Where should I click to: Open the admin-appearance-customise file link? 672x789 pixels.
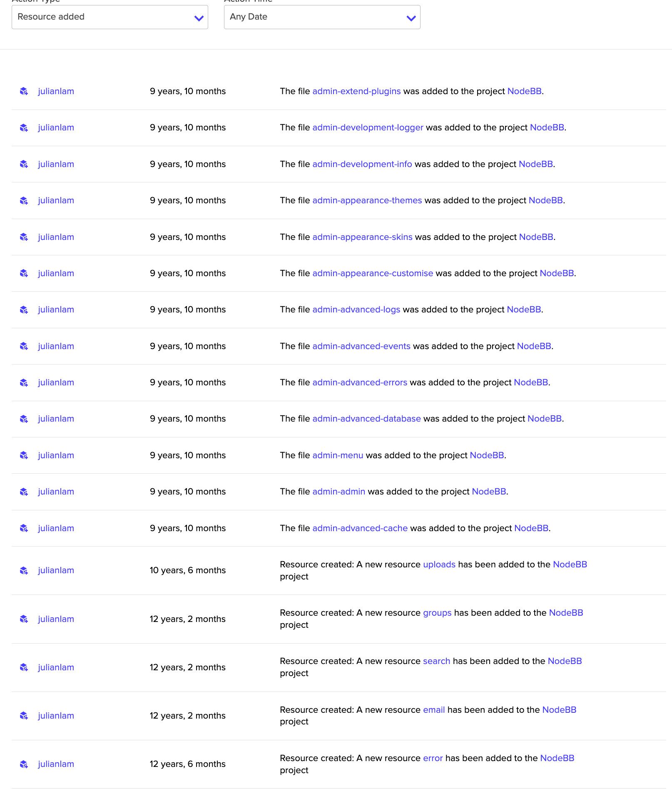pyautogui.click(x=373, y=273)
